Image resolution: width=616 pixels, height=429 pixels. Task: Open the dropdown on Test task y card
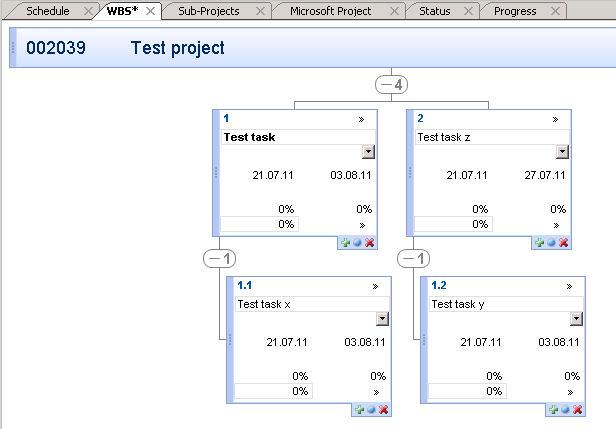tap(576, 319)
